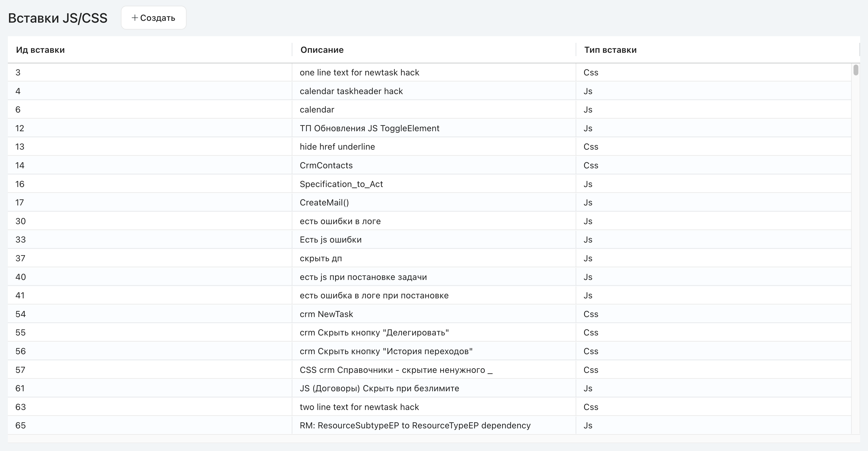
Task: Open the 'CrmContacts' insert
Action: (429, 165)
